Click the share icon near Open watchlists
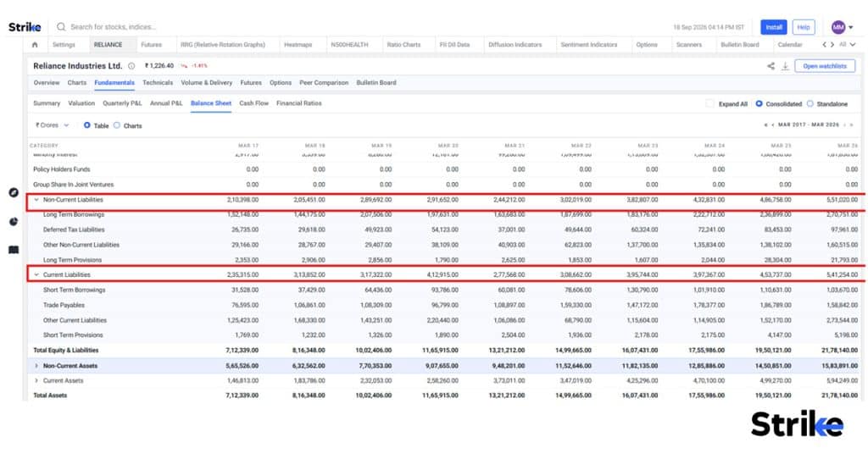868x459 pixels. (771, 66)
